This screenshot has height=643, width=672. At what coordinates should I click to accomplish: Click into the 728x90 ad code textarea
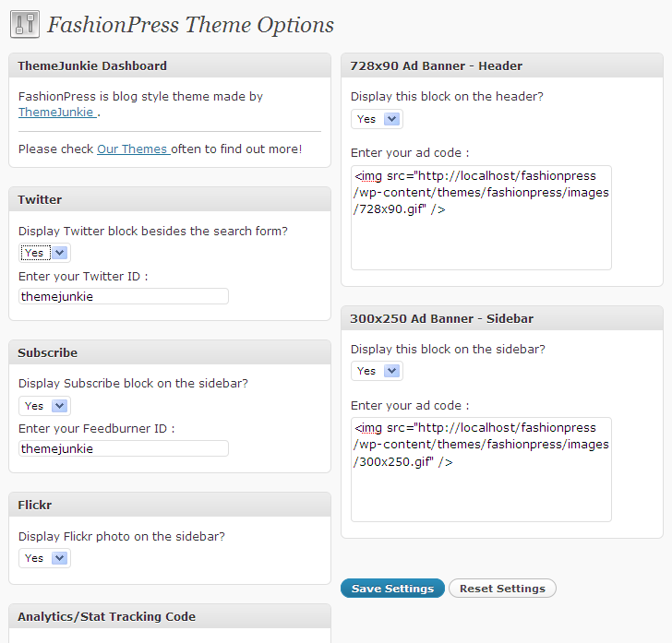(x=481, y=218)
